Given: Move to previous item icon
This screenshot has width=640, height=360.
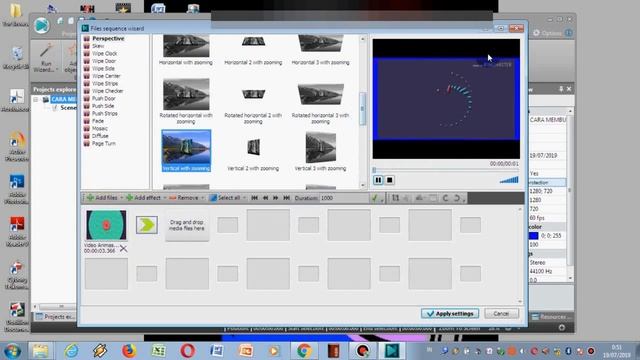Looking at the screenshot, I should click(265, 198).
